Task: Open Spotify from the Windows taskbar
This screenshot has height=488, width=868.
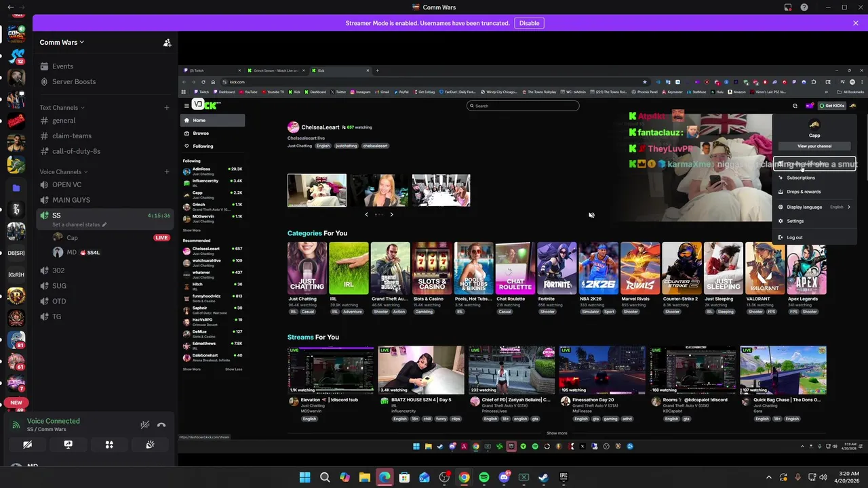Action: (x=484, y=477)
